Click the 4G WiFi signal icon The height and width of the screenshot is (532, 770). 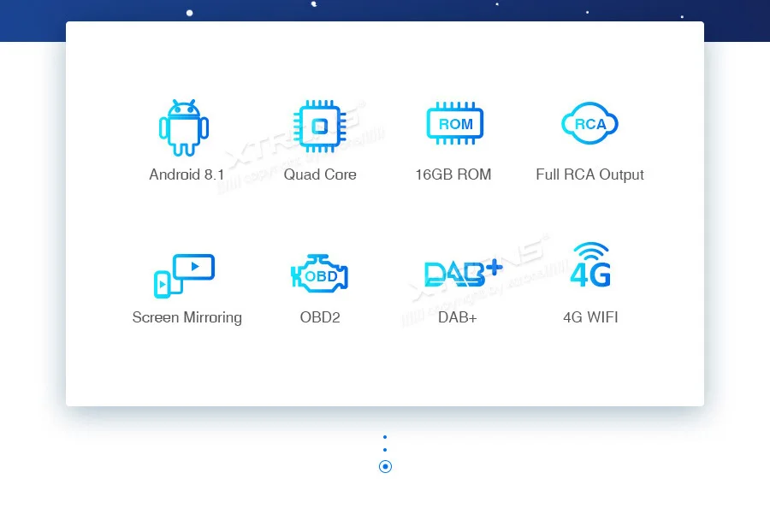590,264
